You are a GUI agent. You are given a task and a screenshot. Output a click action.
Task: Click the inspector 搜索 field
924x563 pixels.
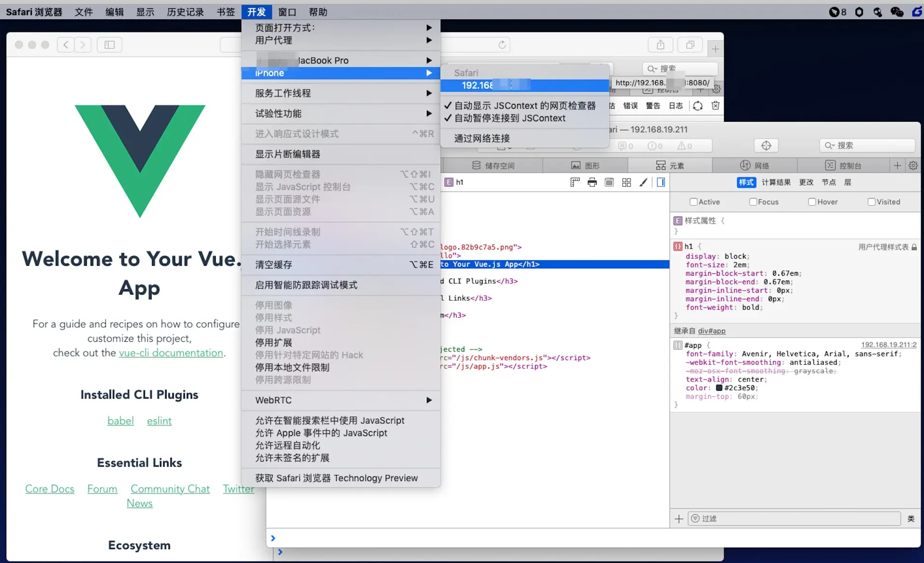867,145
